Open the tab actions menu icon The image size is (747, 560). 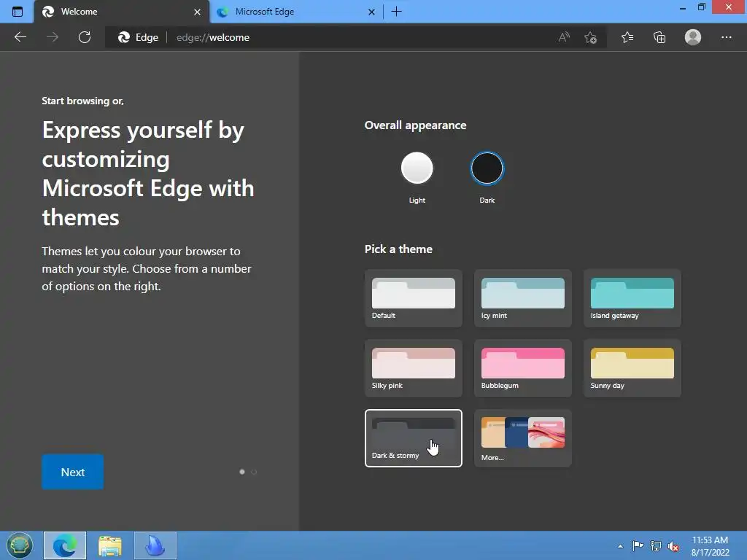[18, 12]
